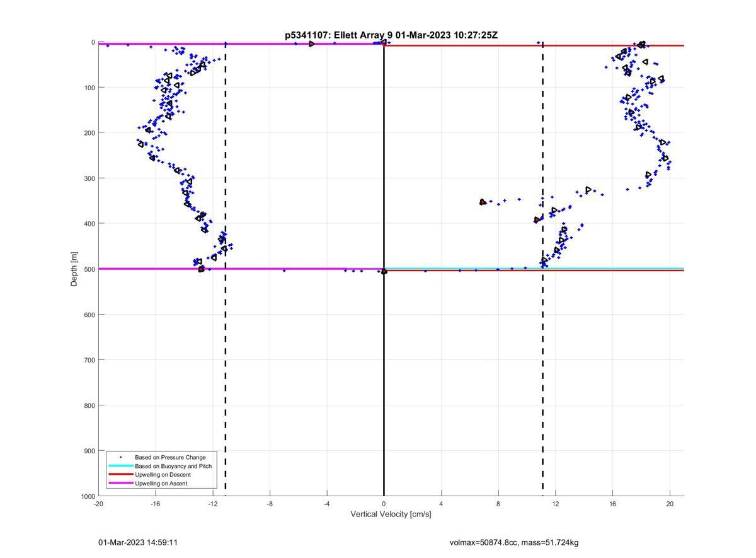
Task: Click the depth tick label 600
Action: pyautogui.click(x=89, y=315)
